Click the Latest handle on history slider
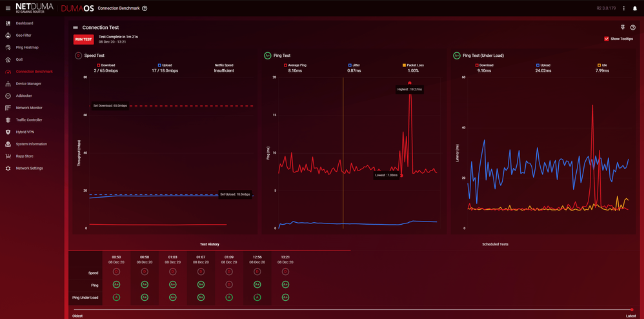 (x=632, y=310)
